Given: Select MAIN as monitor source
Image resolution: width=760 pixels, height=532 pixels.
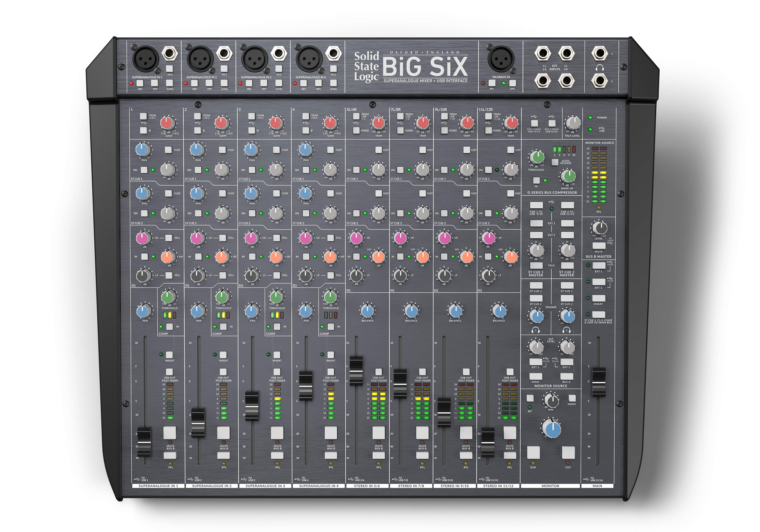Looking at the screenshot, I should pyautogui.click(x=536, y=376).
